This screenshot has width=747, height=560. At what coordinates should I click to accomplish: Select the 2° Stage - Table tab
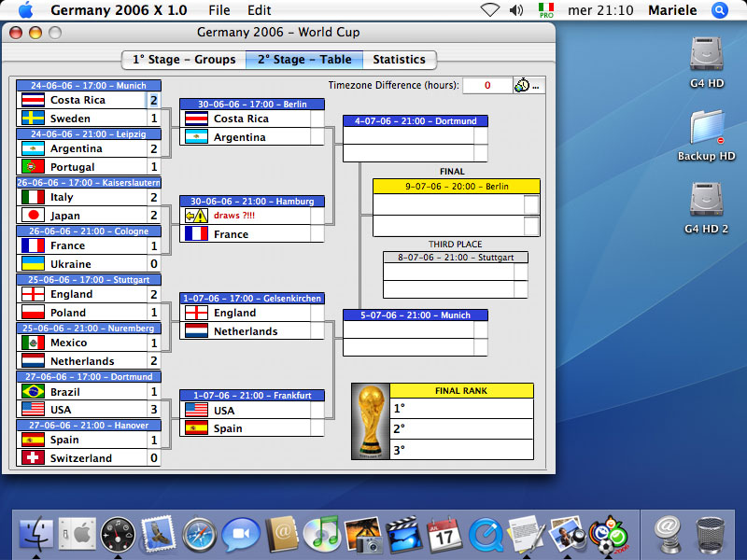(x=304, y=60)
